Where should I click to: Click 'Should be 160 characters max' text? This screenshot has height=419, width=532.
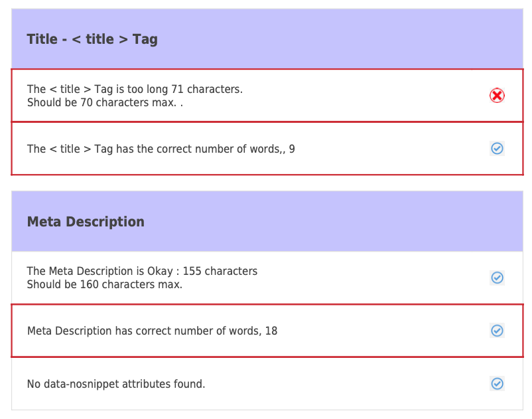[x=105, y=285]
